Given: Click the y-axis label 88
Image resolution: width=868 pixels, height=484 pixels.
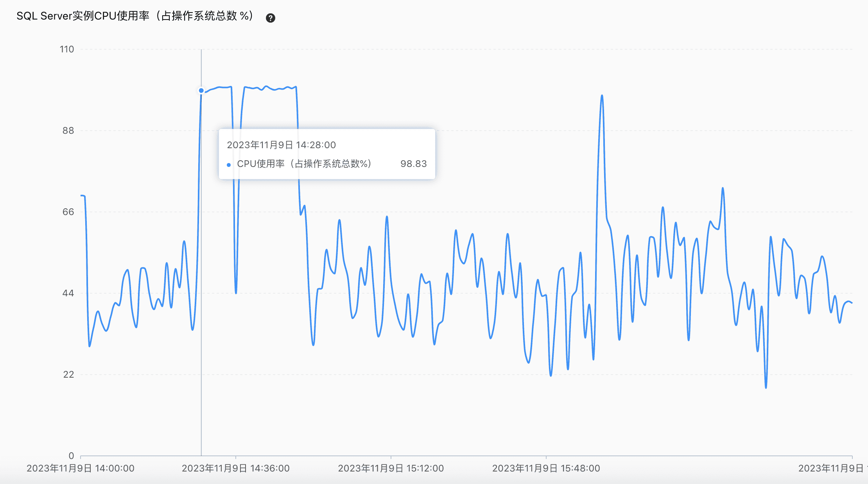Looking at the screenshot, I should (x=68, y=131).
